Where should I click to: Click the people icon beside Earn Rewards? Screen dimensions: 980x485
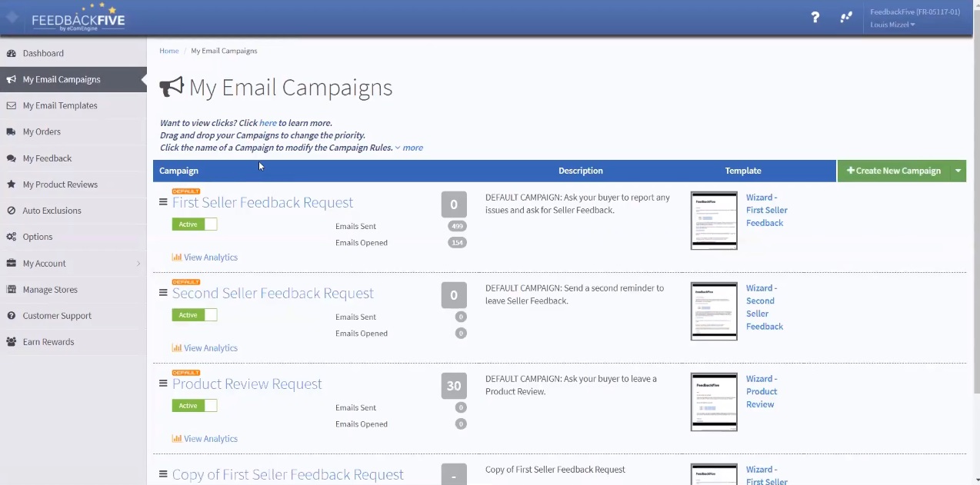(12, 341)
